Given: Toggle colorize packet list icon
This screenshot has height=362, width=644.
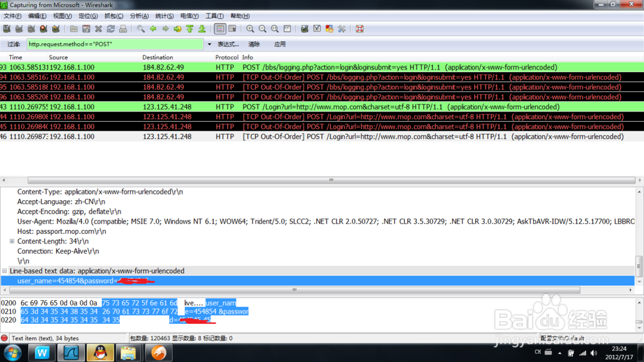Looking at the screenshot, I should (x=220, y=29).
